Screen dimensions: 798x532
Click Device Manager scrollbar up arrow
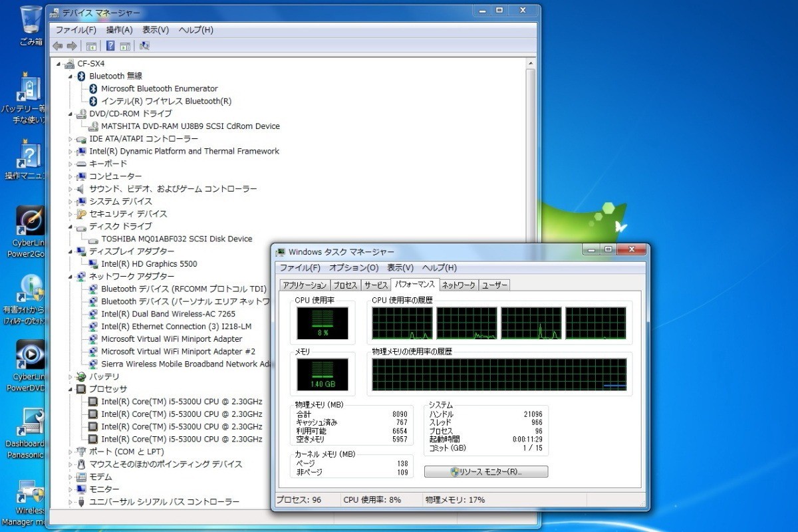(531, 63)
